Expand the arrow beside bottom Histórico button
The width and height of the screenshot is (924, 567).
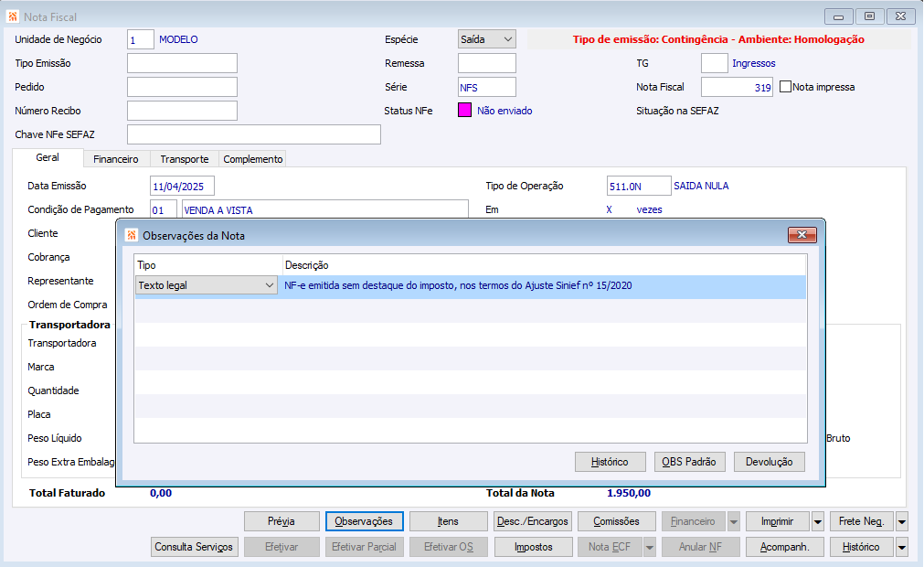902,547
